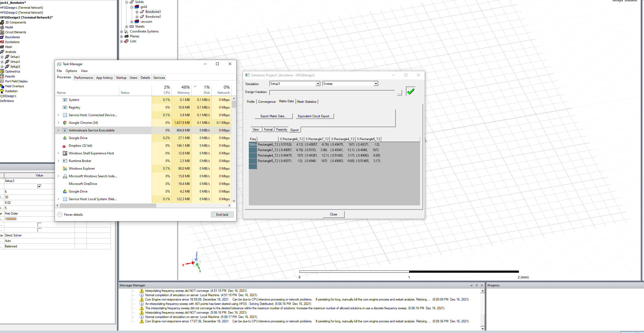Click Equivalent Circuit Export button

pyautogui.click(x=315, y=116)
